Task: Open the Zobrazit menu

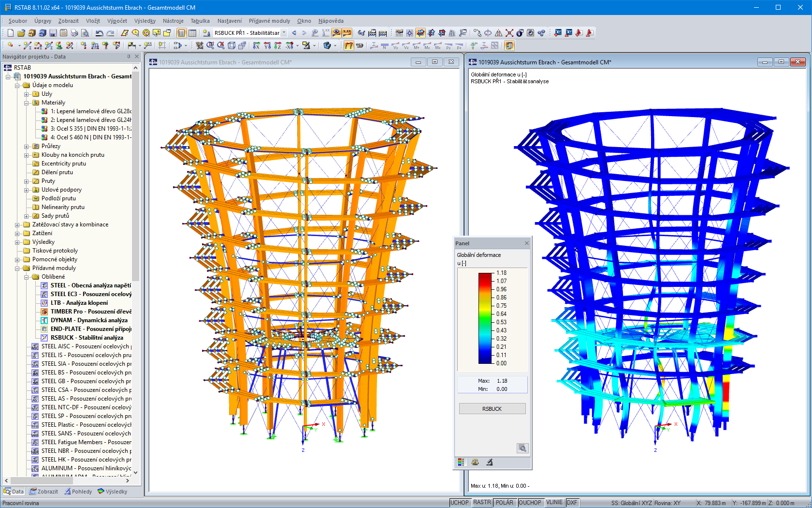Action: click(69, 21)
